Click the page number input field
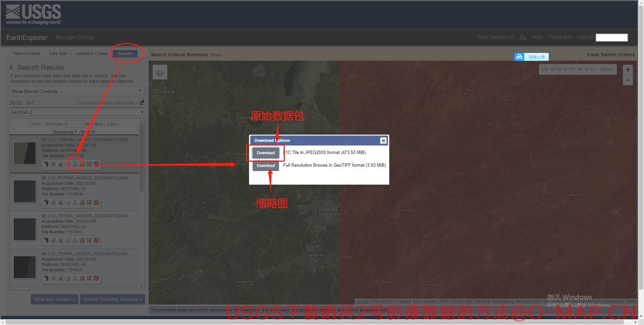Screen dimensions: 644x325 (x=74, y=124)
